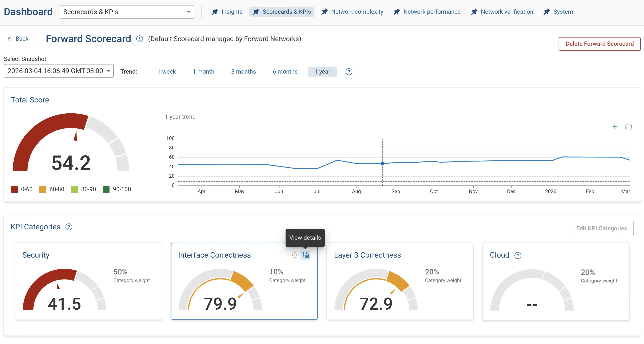Screen dimensions: 644x344
Task: Go to the Network complexity tab
Action: click(x=352, y=12)
